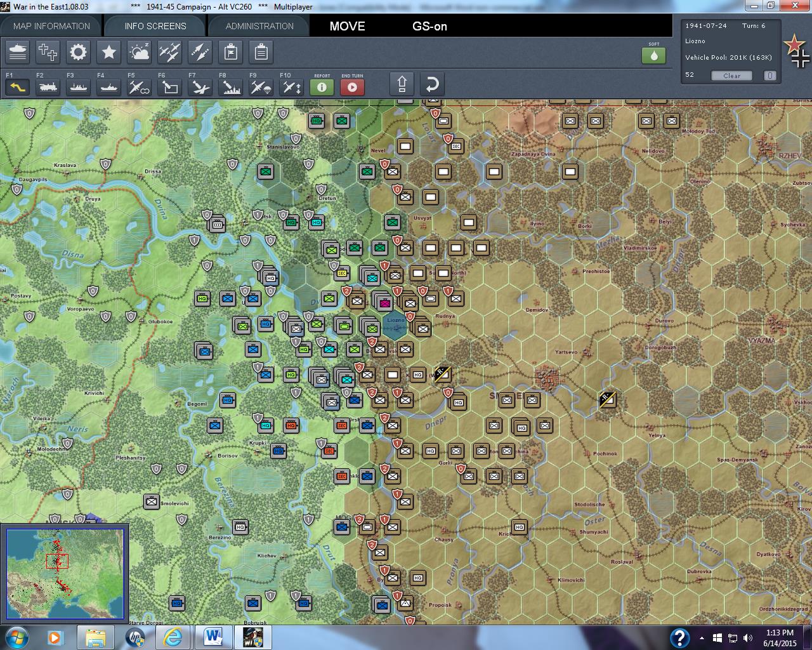The height and width of the screenshot is (650, 812).
Task: Select F4 amphibious transport mode
Action: pos(109,87)
